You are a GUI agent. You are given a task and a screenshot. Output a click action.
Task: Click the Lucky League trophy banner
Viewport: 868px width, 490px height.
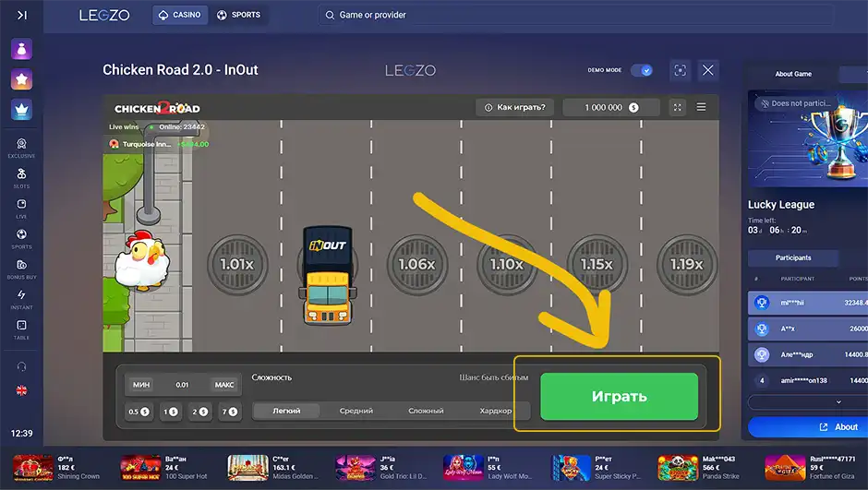tap(808, 138)
